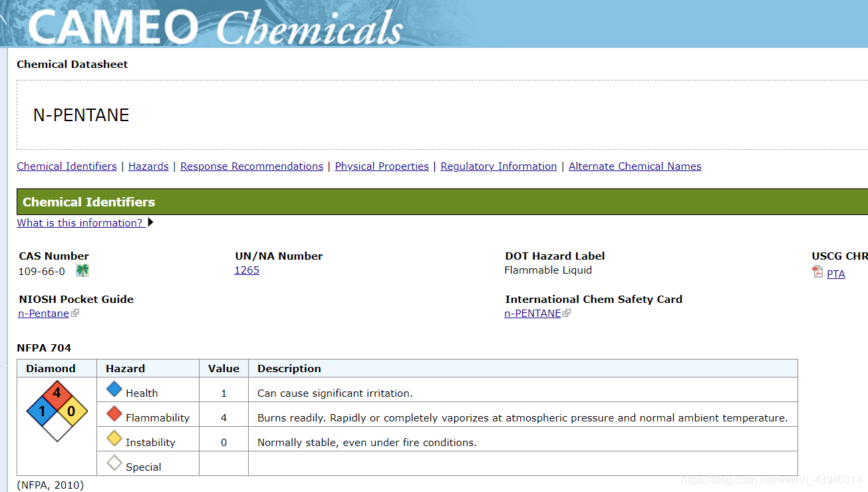The height and width of the screenshot is (492, 868).
Task: Click the N-PENTANE chemical name title
Action: pos(81,115)
